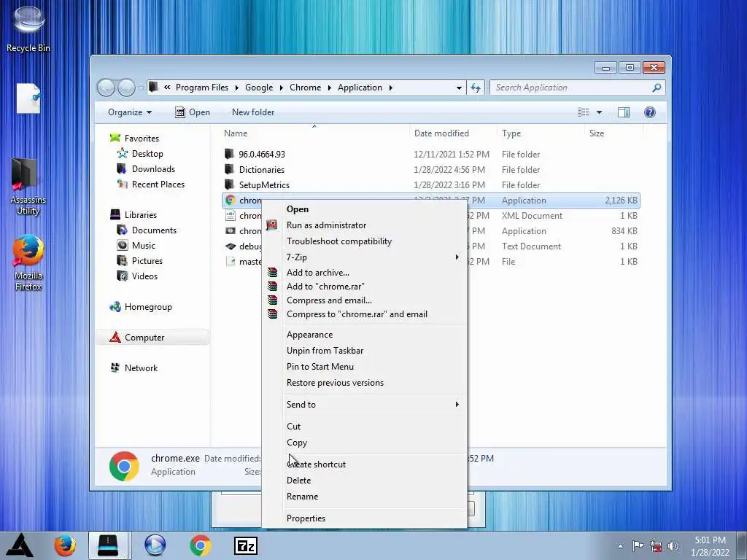747x560 pixels.
Task: Launch Firefox from the taskbar
Action: click(65, 545)
